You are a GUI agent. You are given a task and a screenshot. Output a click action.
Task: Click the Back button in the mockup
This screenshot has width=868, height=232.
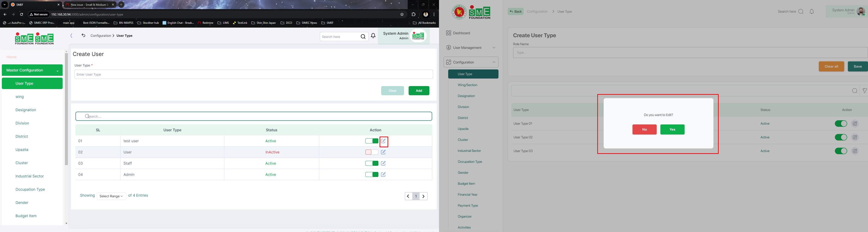coord(516,11)
